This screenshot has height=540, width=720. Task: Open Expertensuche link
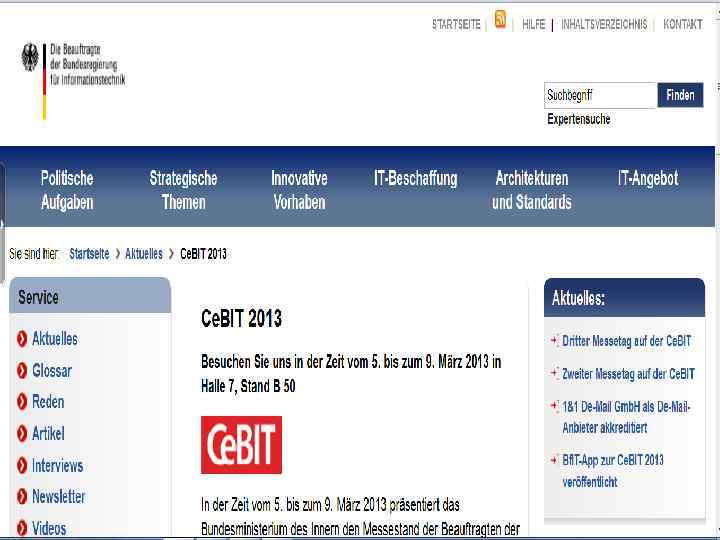[x=579, y=119]
